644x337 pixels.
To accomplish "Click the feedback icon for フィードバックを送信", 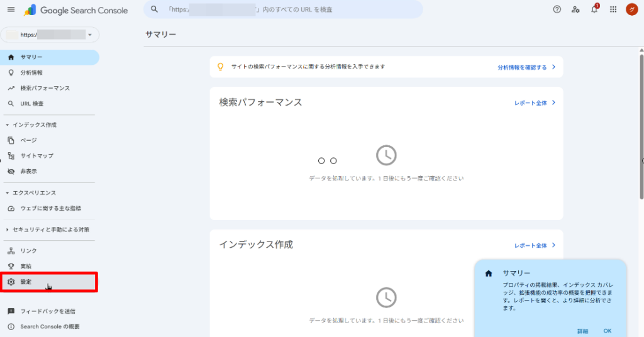I will click(x=11, y=311).
